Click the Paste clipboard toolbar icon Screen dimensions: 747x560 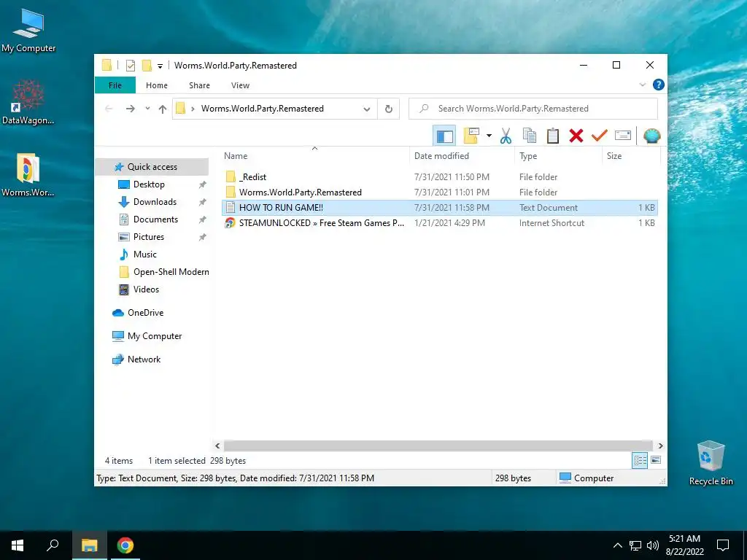(553, 136)
